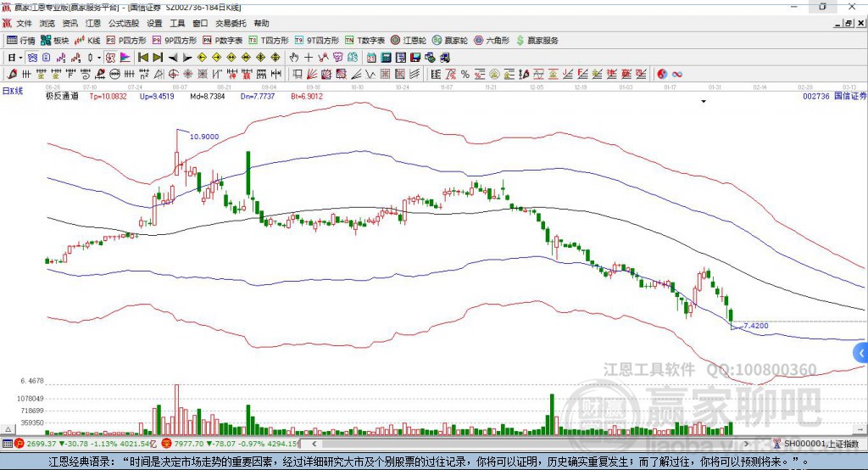Open the 9T四方形 tool

pyautogui.click(x=317, y=41)
